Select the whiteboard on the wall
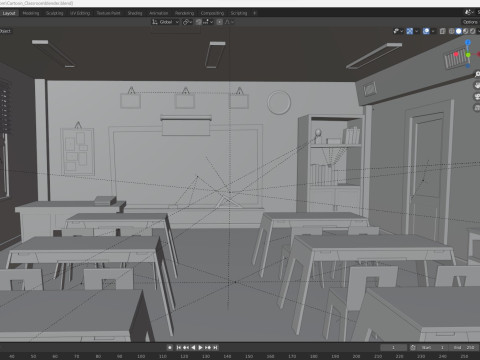 185,167
